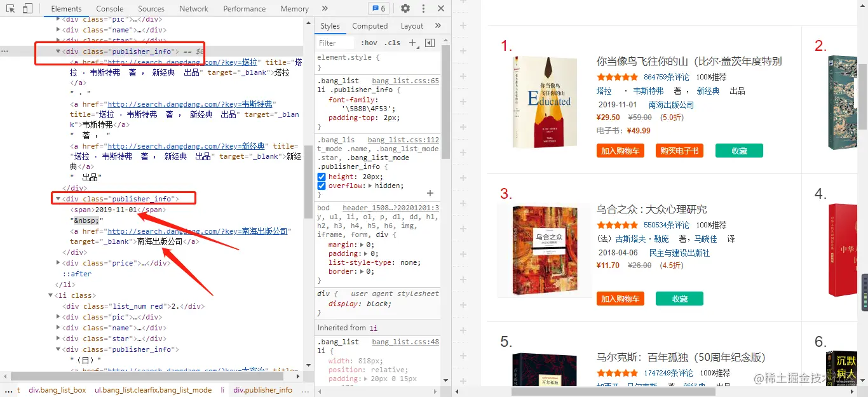Image resolution: width=868 pixels, height=397 pixels.
Task: Open DevTools settings gear
Action: click(x=405, y=8)
